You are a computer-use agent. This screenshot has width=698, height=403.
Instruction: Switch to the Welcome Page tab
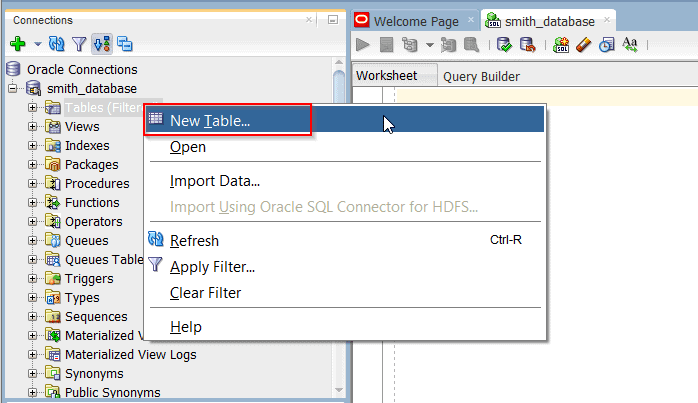(x=416, y=21)
